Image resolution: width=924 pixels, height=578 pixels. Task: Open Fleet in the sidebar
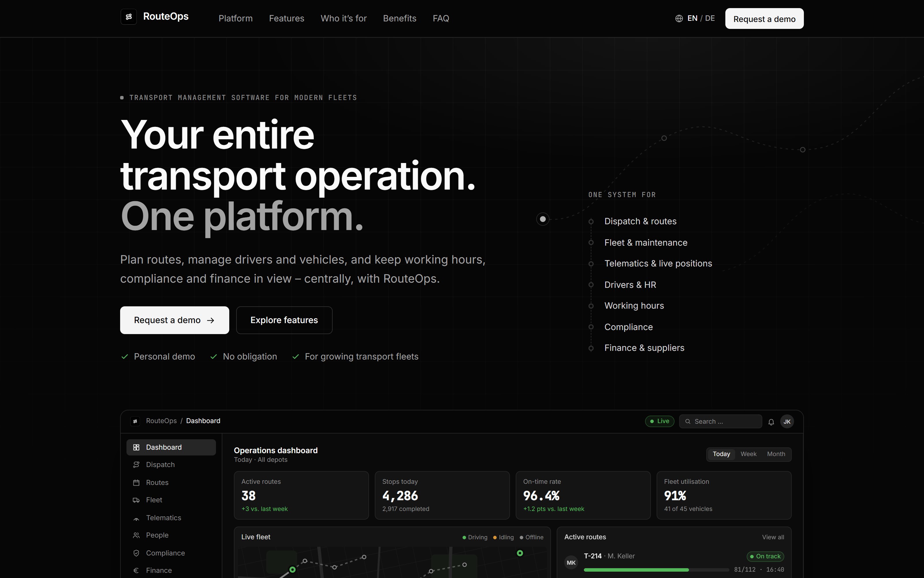coord(171,500)
